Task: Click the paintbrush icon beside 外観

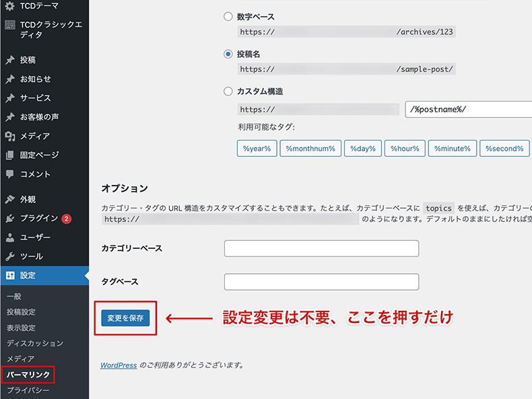Action: 9,199
